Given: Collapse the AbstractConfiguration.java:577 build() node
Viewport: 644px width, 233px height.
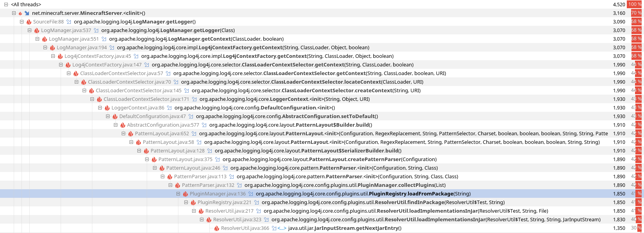Looking at the screenshot, I should click(x=115, y=125).
